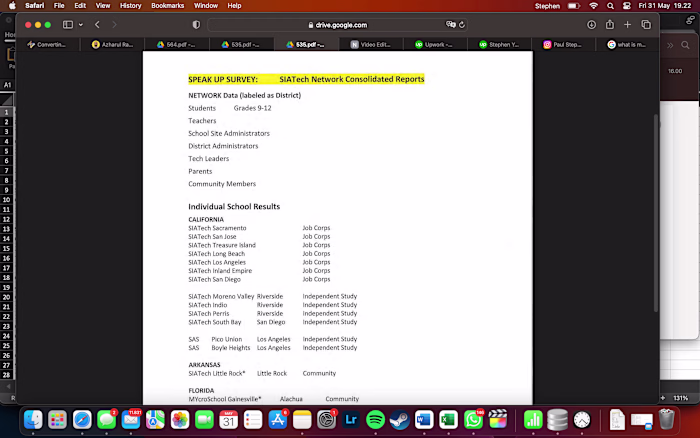
Task: Open Launchpad from the dock
Action: [x=57, y=420]
